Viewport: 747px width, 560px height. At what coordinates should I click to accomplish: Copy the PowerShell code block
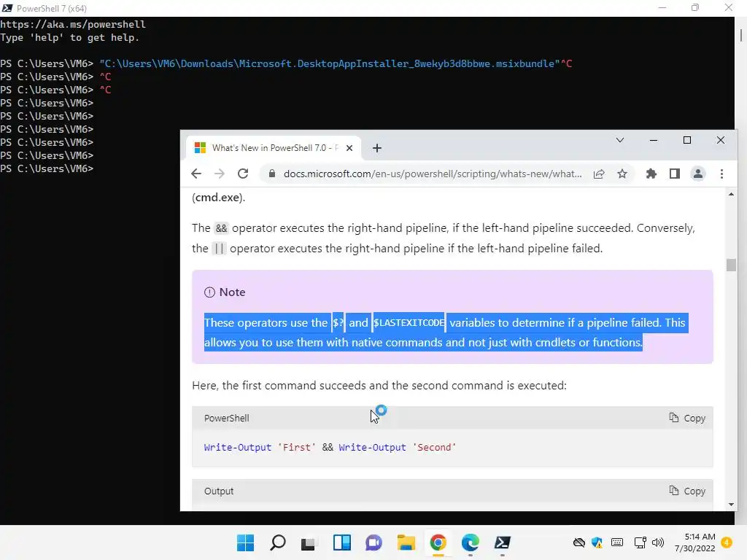[x=687, y=418]
